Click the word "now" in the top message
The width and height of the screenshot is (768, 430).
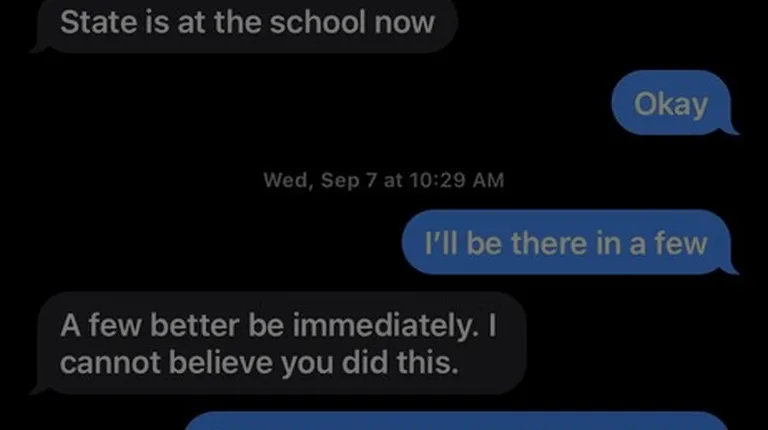404,24
